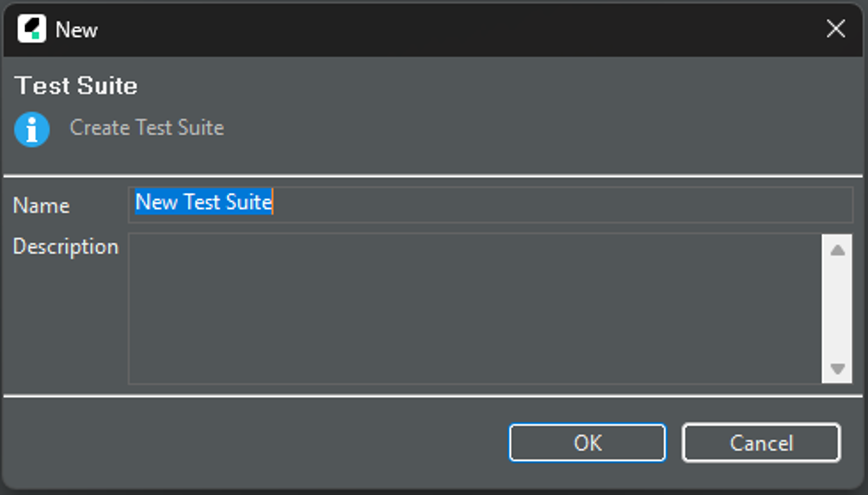Click the Create Test Suite message text
The width and height of the screenshot is (868, 495).
tap(147, 128)
